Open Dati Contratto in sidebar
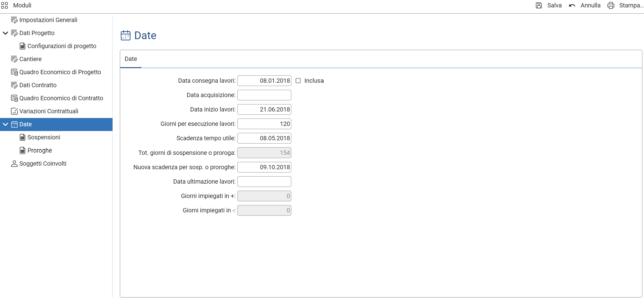644x298 pixels. [x=38, y=85]
